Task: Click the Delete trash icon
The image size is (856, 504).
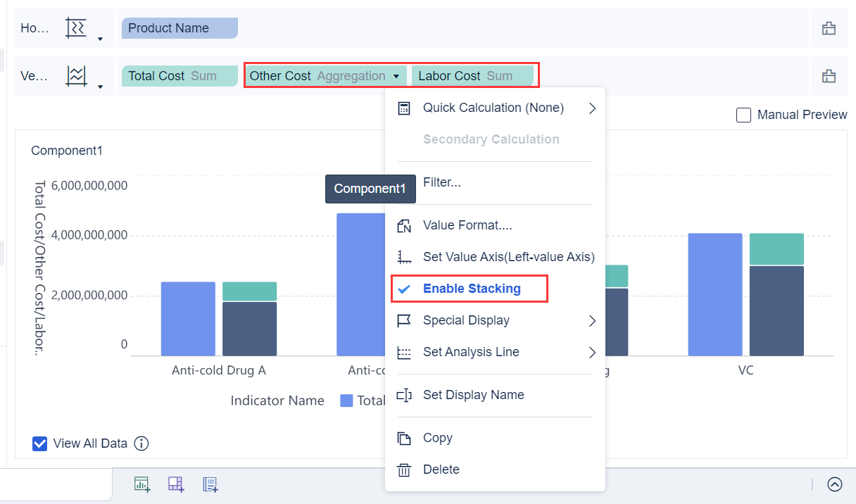Action: click(x=404, y=470)
